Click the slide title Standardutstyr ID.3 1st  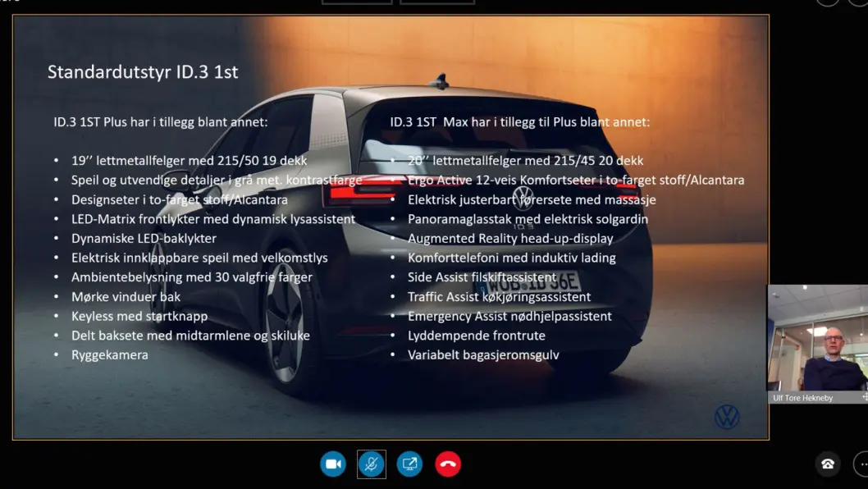click(143, 72)
